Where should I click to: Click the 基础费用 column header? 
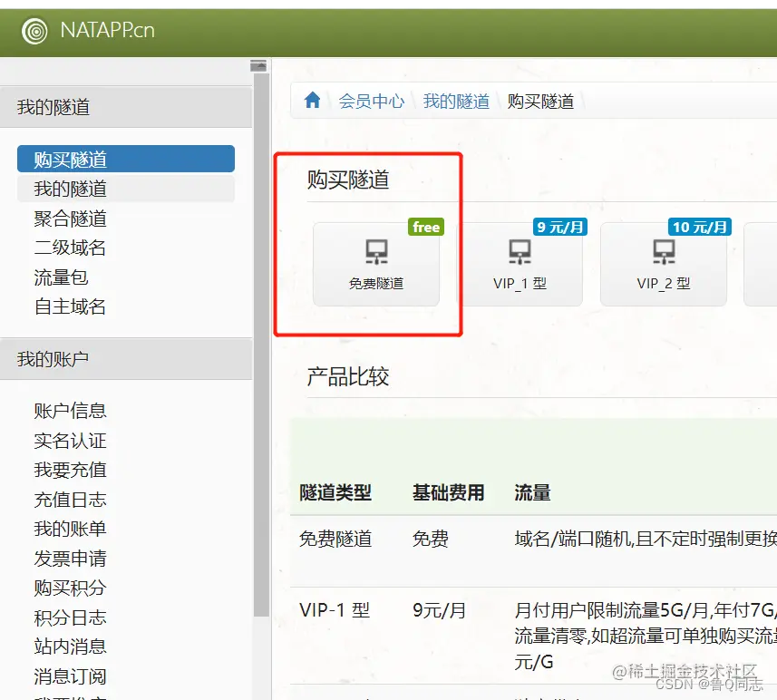tap(449, 492)
